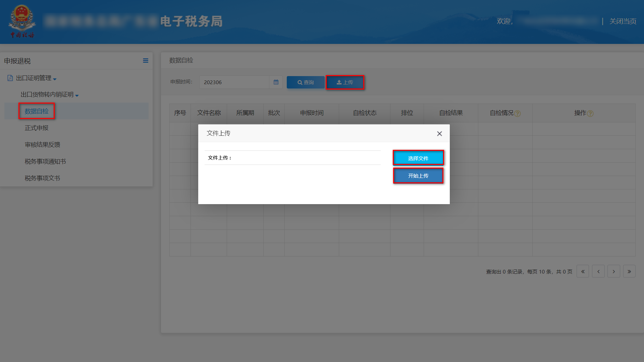
Task: Jump to the last results page
Action: [629, 271]
